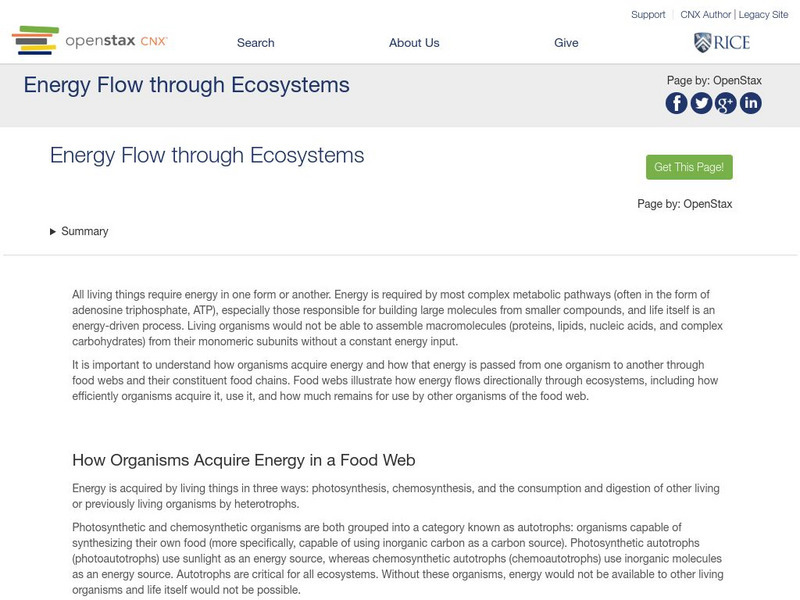This screenshot has width=800, height=600.
Task: Click the OpenStax CNX logo
Action: coord(90,41)
